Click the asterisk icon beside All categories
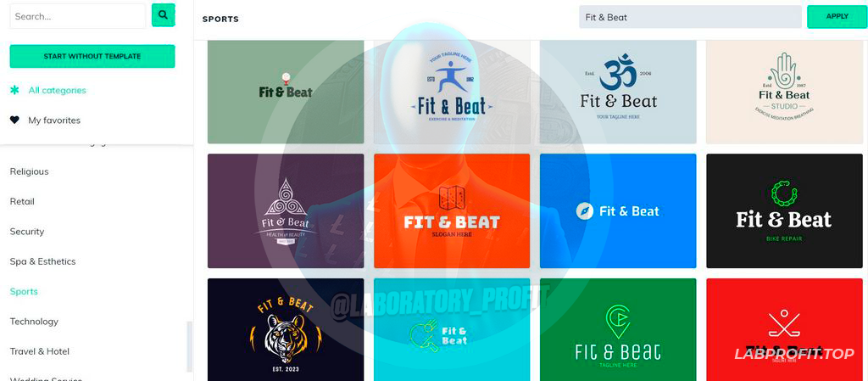The width and height of the screenshot is (868, 381). coord(15,90)
